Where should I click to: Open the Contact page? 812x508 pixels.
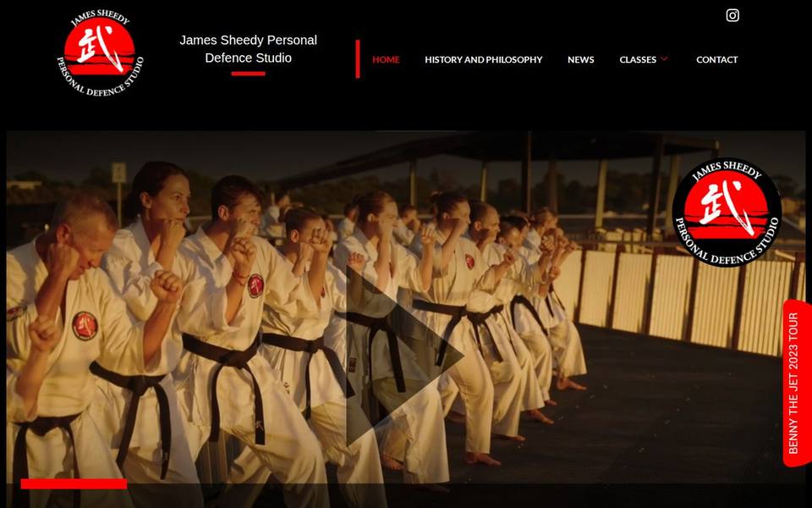coord(716,59)
